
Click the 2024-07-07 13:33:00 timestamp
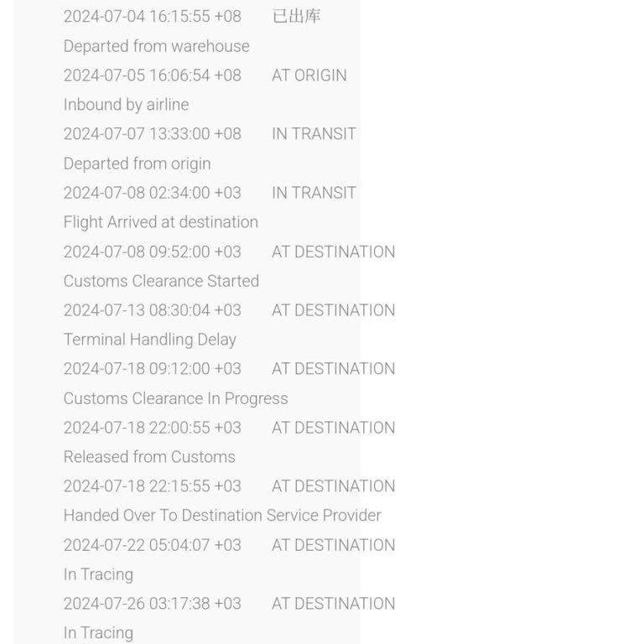pos(152,134)
